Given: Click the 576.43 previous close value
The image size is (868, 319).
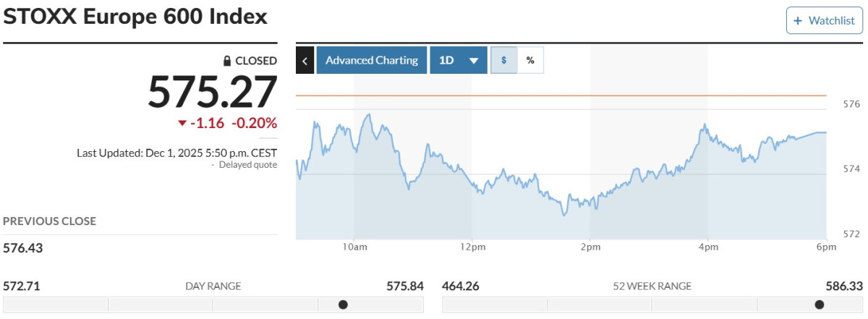Looking at the screenshot, I should [x=22, y=248].
